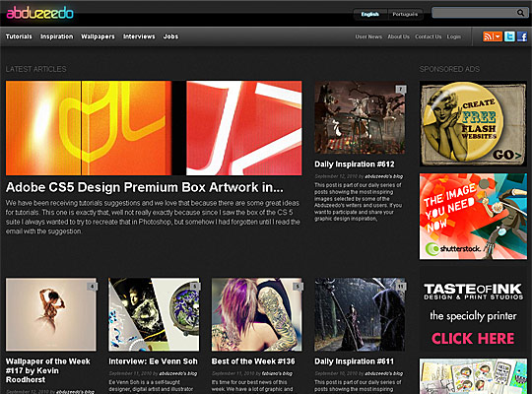Open the RSS feed icon
532x394 pixels.
tap(489, 36)
